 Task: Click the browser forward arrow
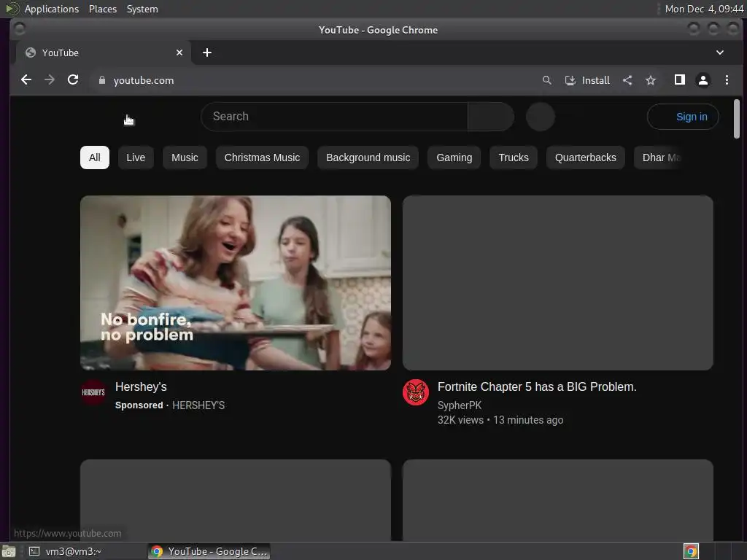pos(50,80)
